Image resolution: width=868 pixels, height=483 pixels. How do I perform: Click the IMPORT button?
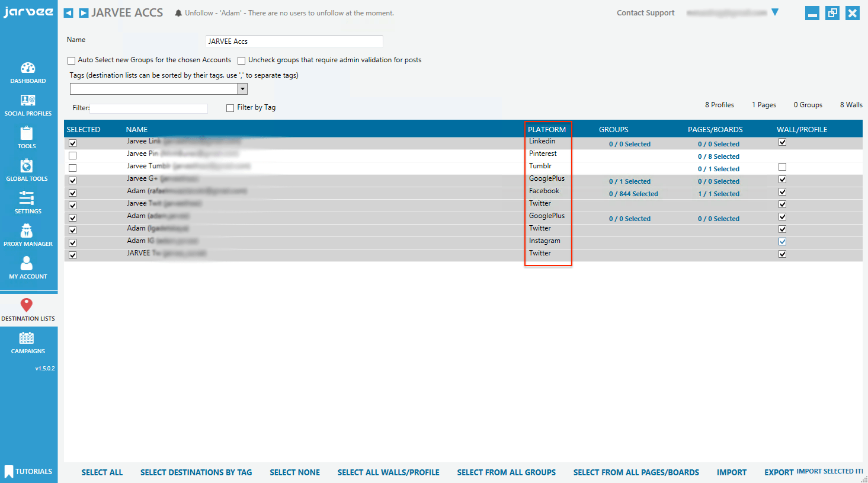point(732,472)
